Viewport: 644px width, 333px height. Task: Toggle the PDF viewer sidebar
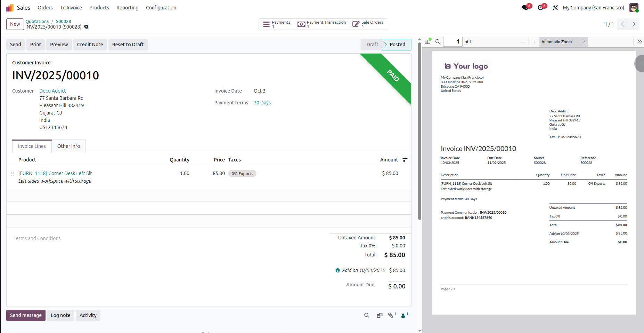coord(428,42)
